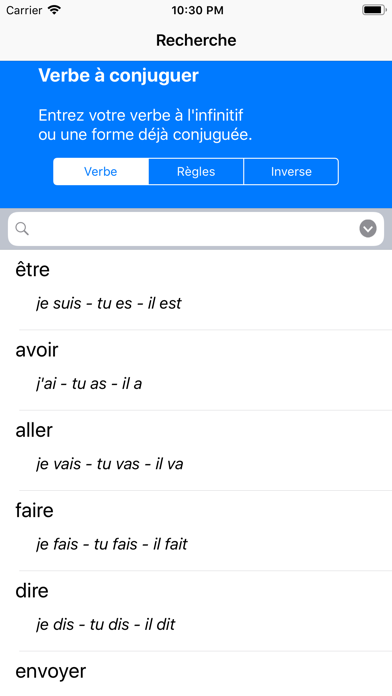Switch to the Règles segment
This screenshot has height=696, width=392.
pos(196,171)
